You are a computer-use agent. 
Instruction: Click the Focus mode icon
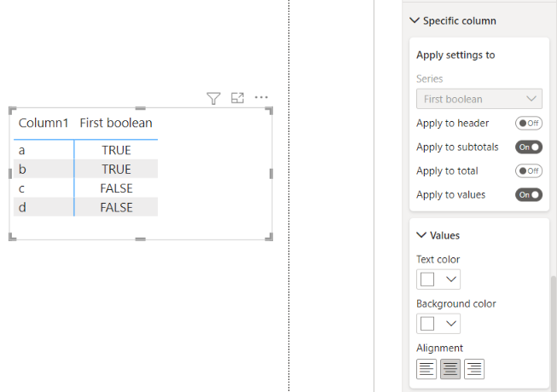click(x=237, y=98)
